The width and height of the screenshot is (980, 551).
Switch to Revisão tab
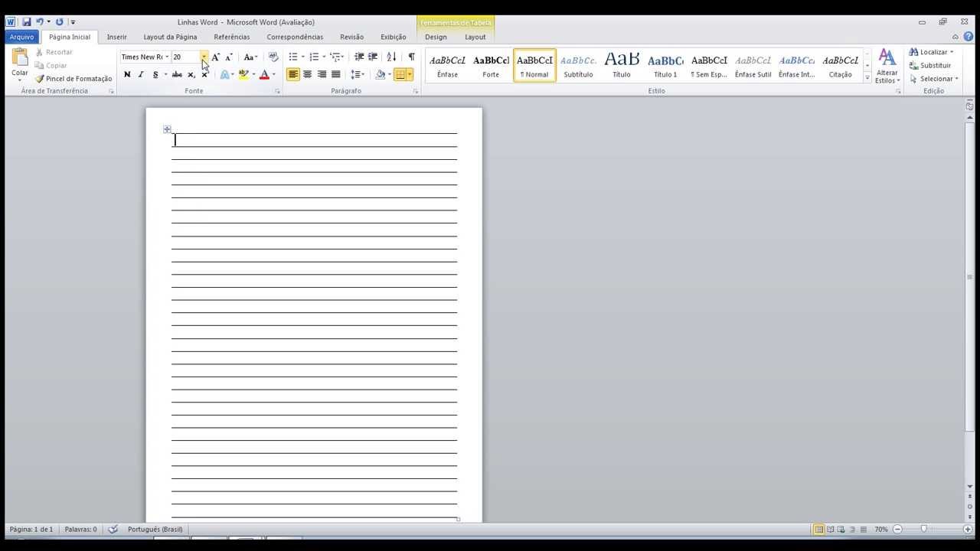tap(351, 37)
